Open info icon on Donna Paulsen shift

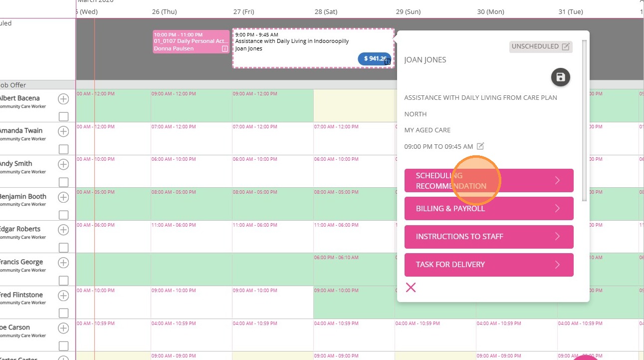[224, 49]
